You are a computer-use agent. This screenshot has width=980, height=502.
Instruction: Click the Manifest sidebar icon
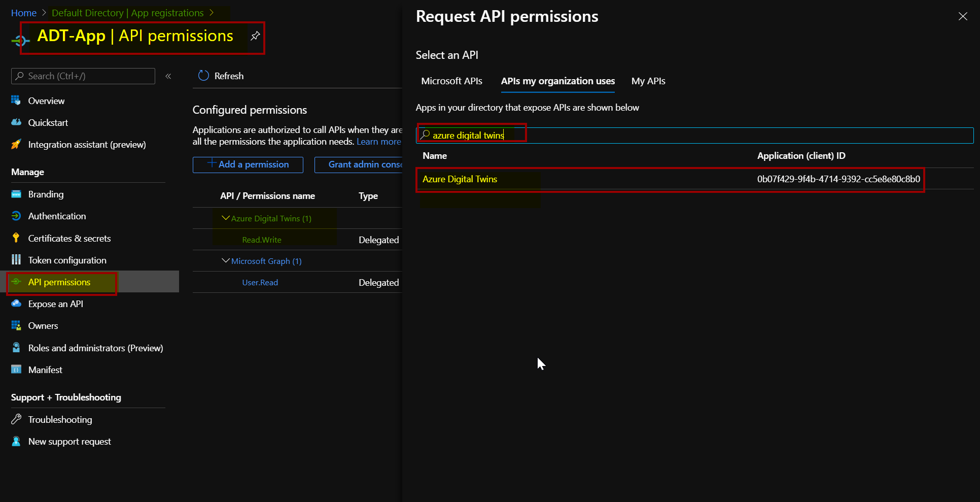pos(16,370)
